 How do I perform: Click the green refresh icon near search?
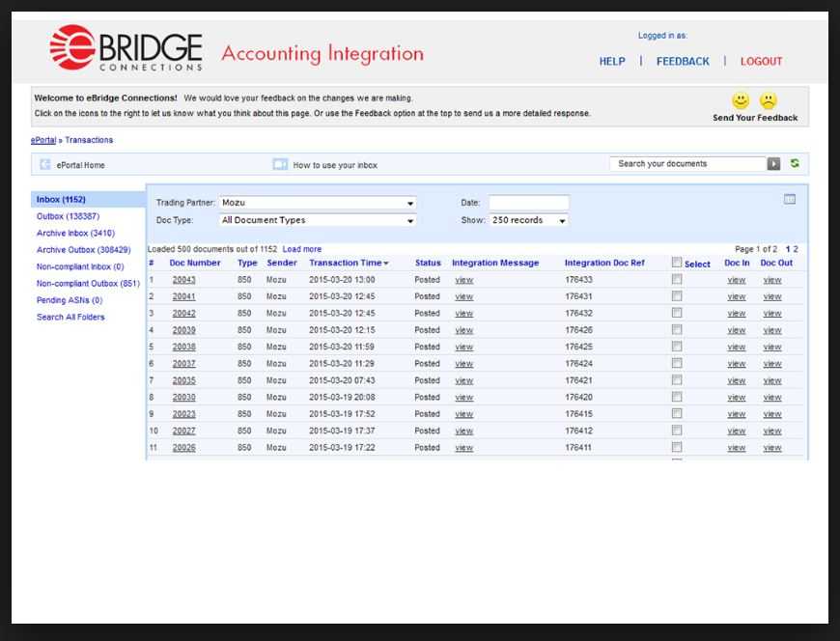pos(792,163)
